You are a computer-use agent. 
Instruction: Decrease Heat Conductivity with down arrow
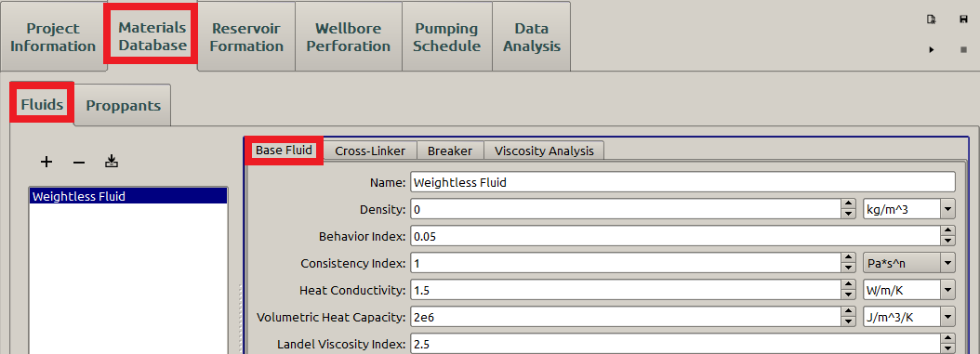tap(848, 295)
